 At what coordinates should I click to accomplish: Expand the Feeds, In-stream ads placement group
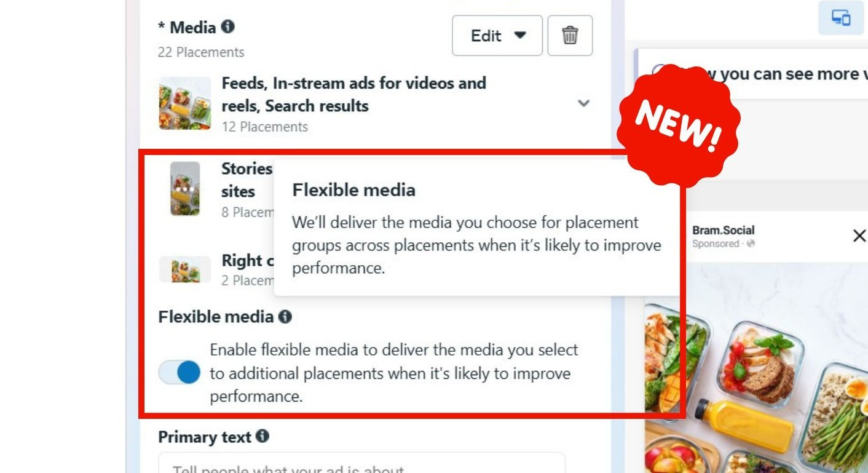(x=584, y=103)
